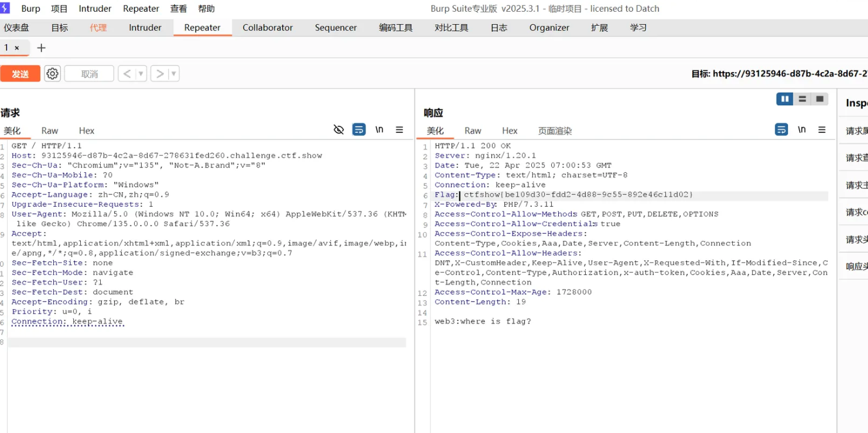868x433 pixels.
Task: Click the 取消 button
Action: click(x=89, y=74)
